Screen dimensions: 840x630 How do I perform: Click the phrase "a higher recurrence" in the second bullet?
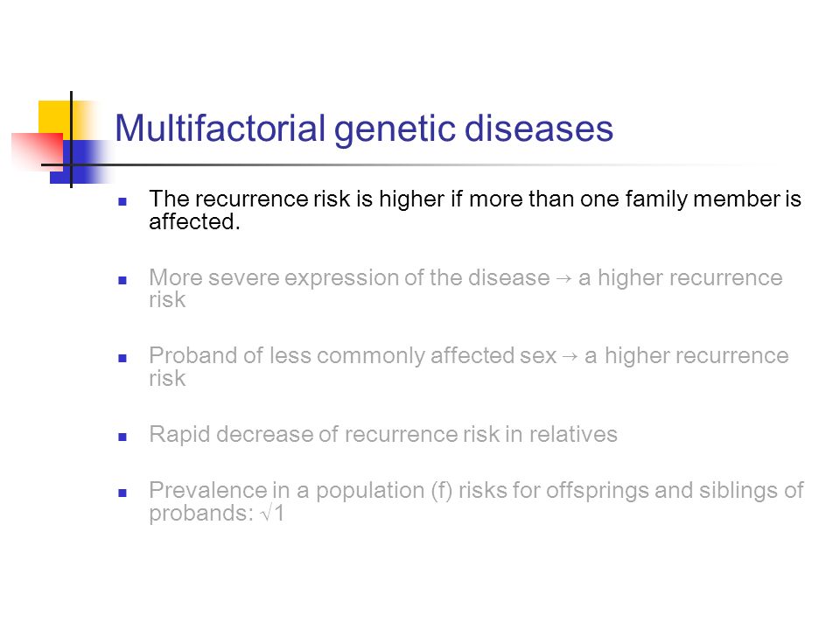[x=681, y=277]
